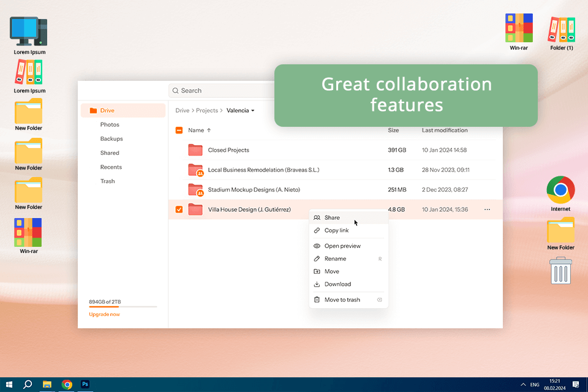
Task: Launch Chrome from the taskbar
Action: [67, 385]
